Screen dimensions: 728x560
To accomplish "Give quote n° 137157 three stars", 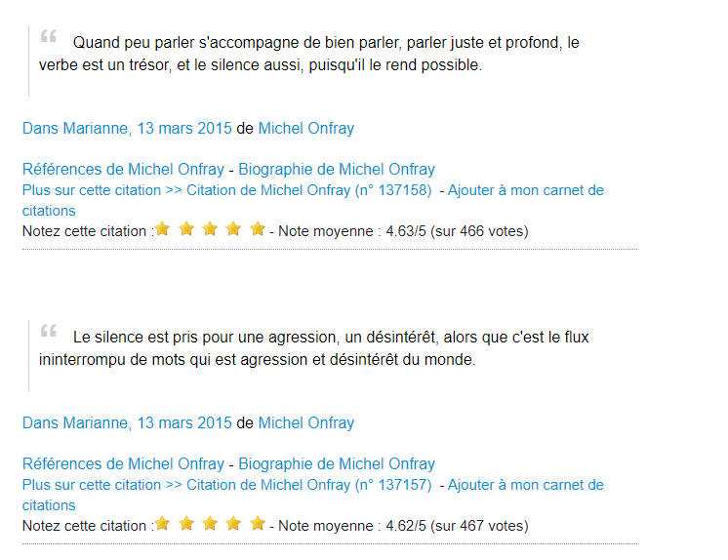I will coord(211,524).
